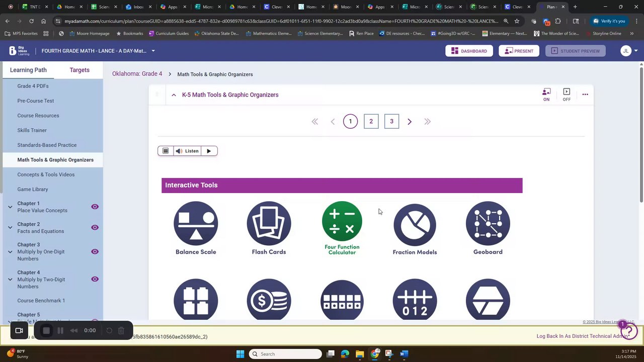Switch to the Targets tab
Viewport: 644px width, 362px height.
pos(79,70)
